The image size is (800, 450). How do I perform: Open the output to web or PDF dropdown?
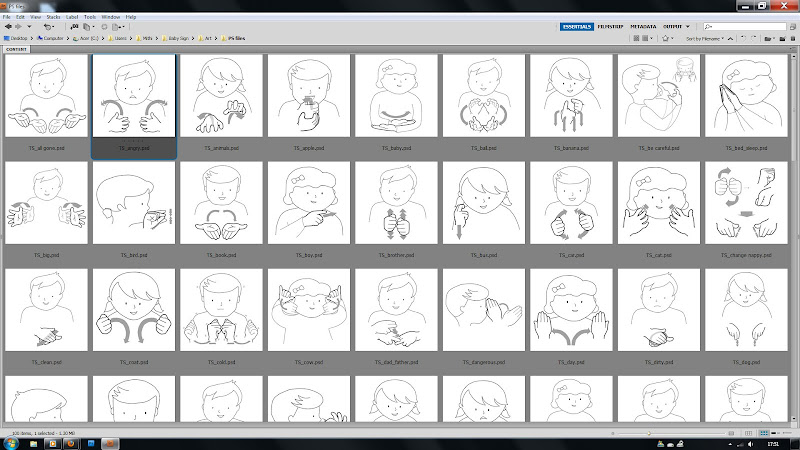(118, 27)
